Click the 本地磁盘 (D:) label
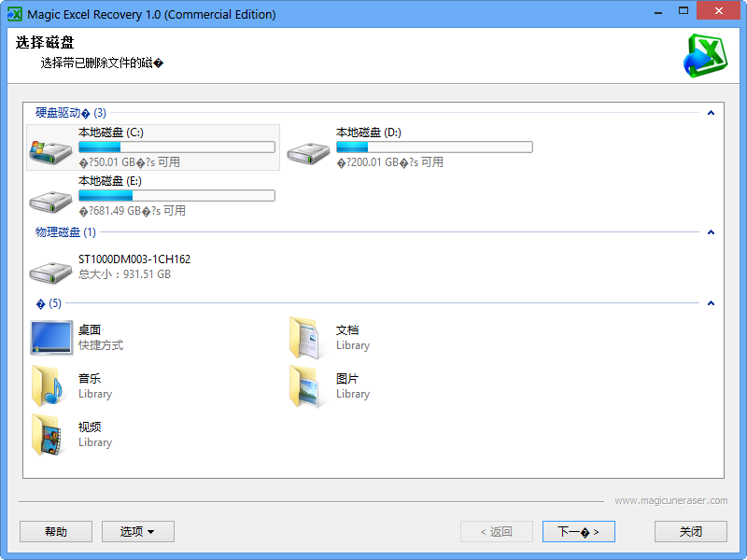 click(369, 133)
